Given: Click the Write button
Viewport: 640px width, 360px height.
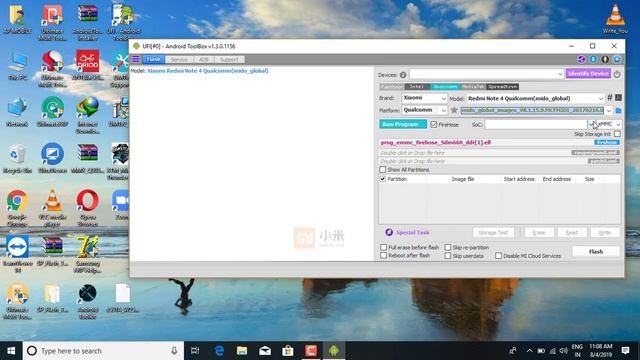Looking at the screenshot, I should (605, 232).
